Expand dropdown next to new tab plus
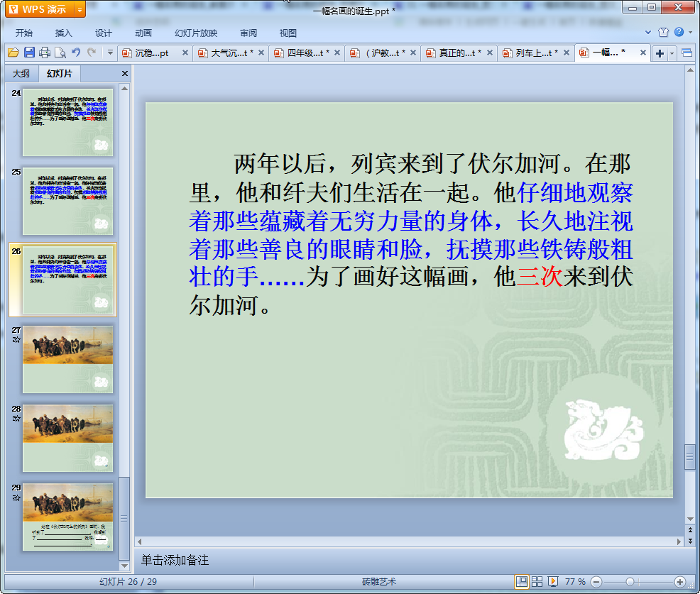 tap(672, 53)
